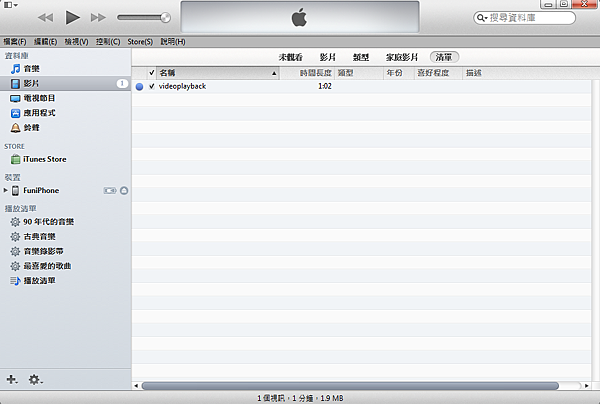The width and height of the screenshot is (600, 404).
Task: Select the 音樂 music note library icon
Action: pyautogui.click(x=15, y=69)
